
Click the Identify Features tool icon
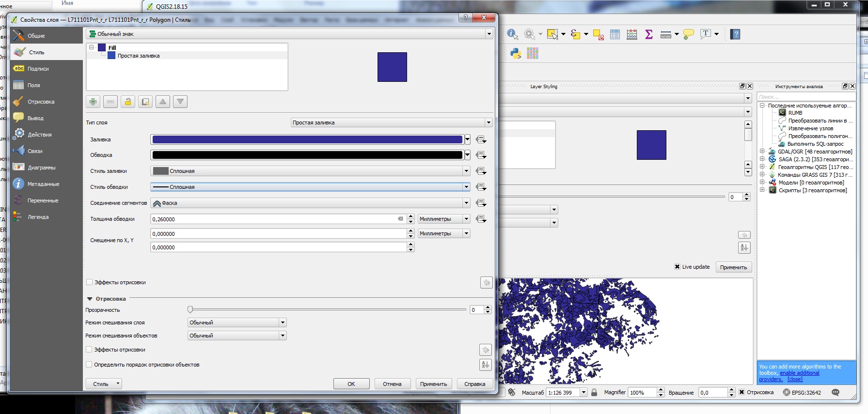pyautogui.click(x=512, y=34)
